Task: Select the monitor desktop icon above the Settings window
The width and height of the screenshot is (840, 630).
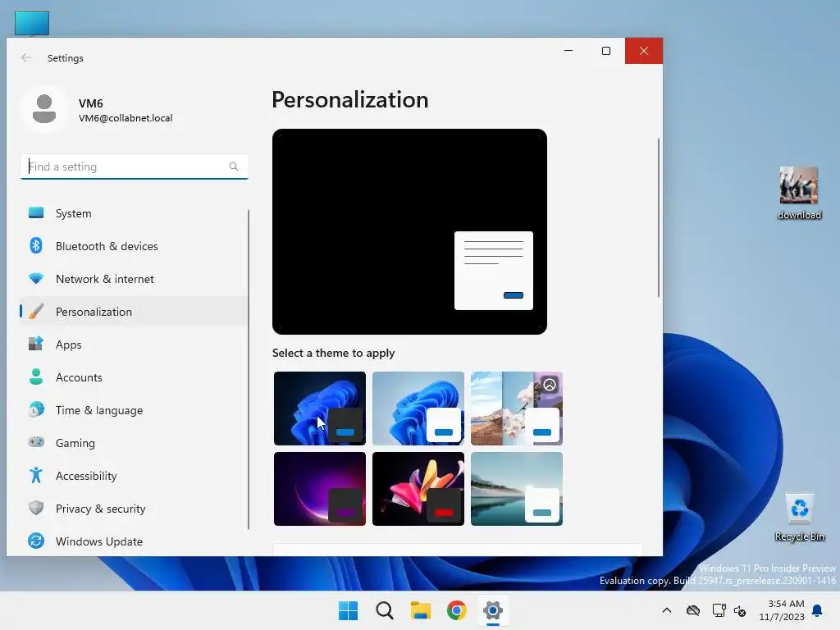Action: click(32, 23)
